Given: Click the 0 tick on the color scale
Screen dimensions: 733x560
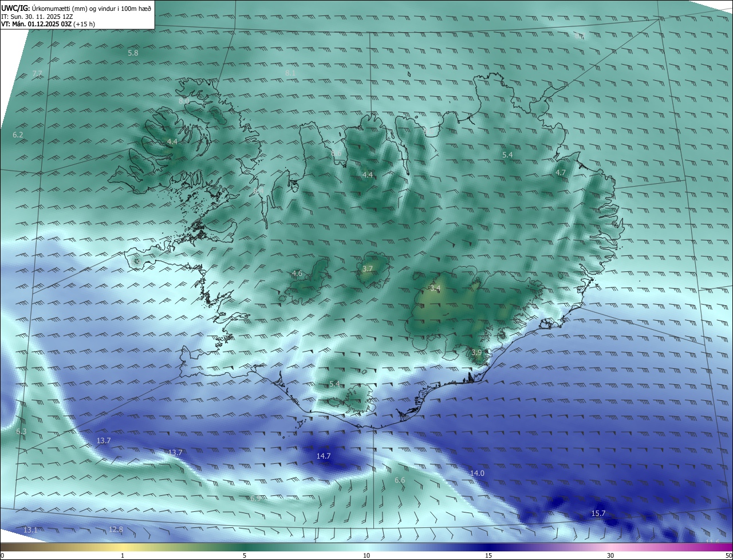Looking at the screenshot, I should point(2,555).
